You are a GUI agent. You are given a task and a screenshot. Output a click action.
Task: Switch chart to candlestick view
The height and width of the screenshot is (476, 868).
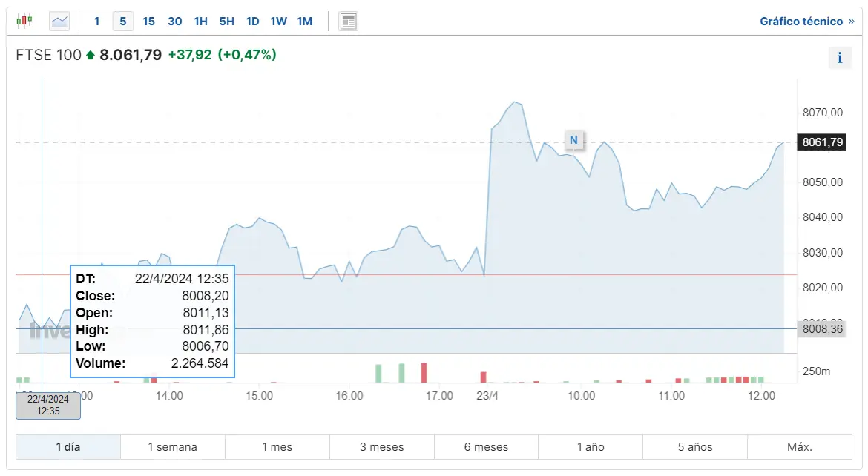point(24,21)
